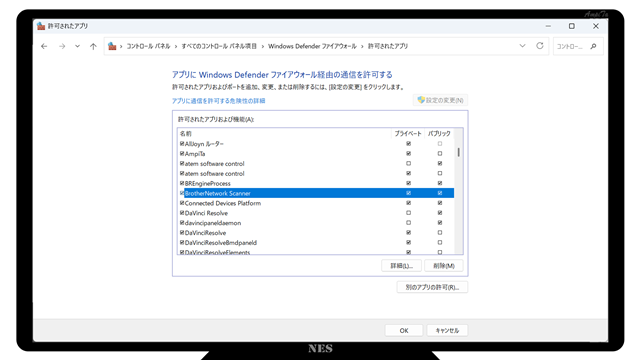Select DaVinciResolveBmdpaneld entry
640x360 pixels.
(221, 242)
